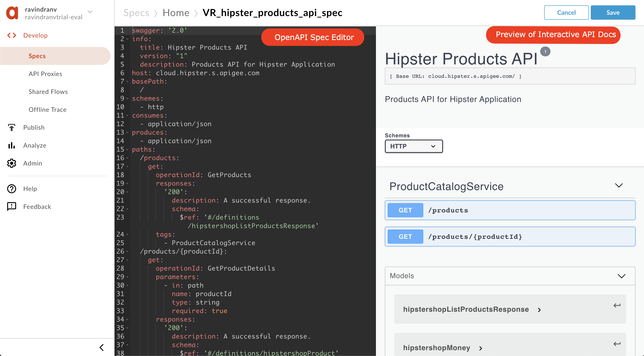This screenshot has width=644, height=356.
Task: Click the Develop code brackets icon
Action: 12,36
